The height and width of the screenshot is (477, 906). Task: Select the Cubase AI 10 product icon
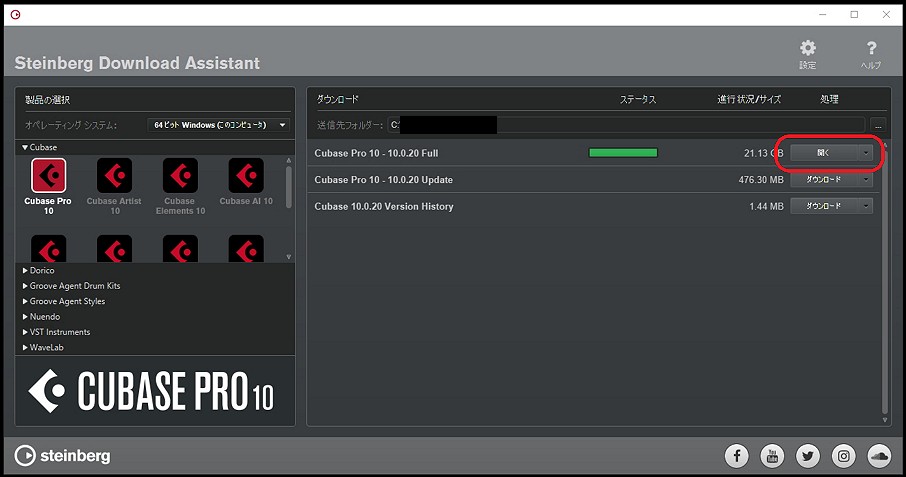(x=246, y=175)
